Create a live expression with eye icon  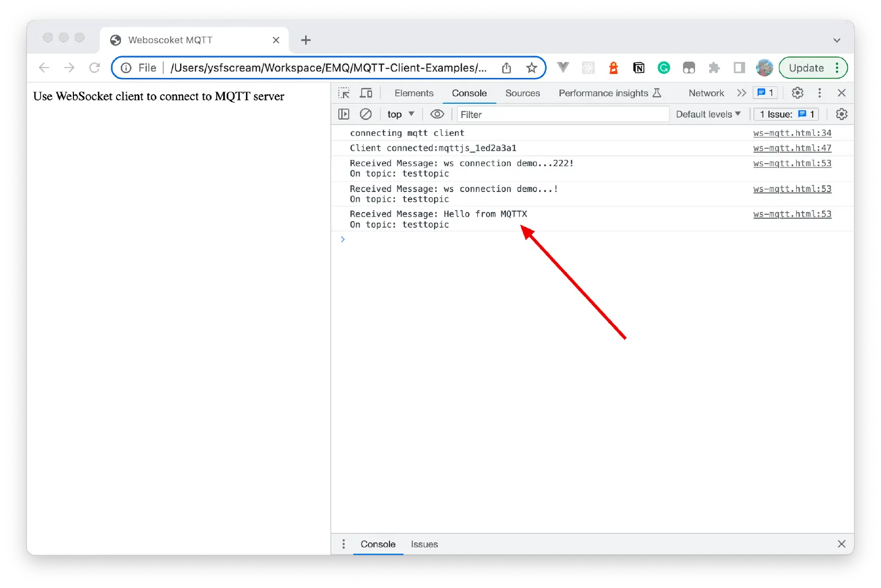pyautogui.click(x=438, y=113)
